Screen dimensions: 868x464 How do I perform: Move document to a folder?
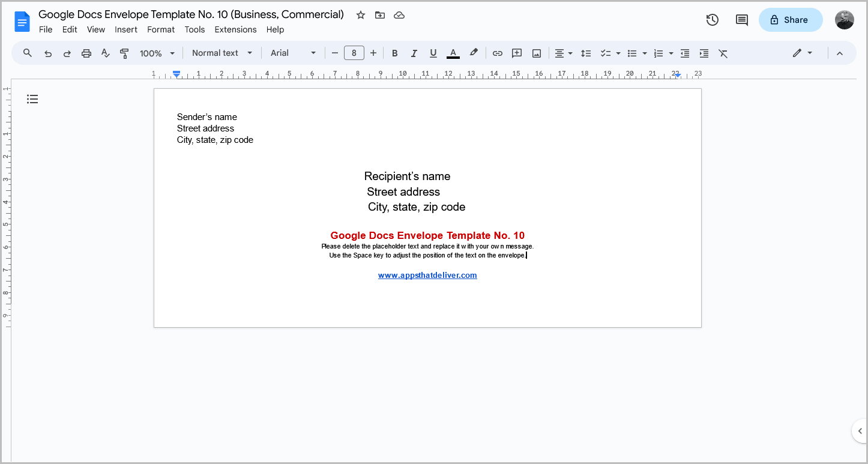380,15
